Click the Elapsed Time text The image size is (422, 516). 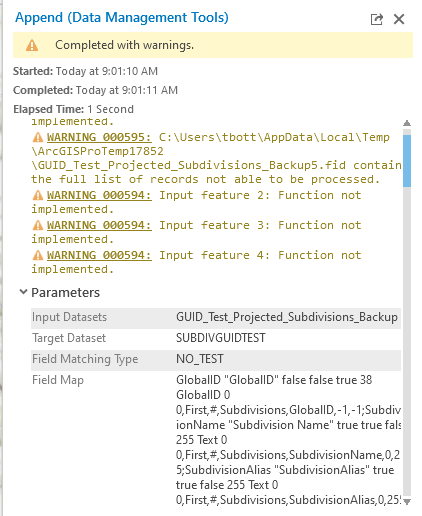coord(73,109)
